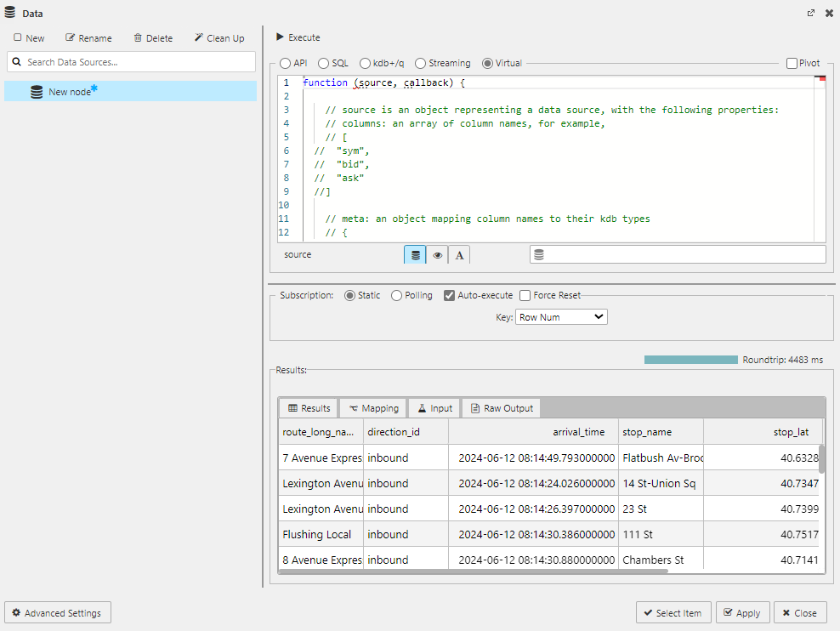Click the Rename pencil icon
Viewport: 840px width, 631px height.
click(x=70, y=37)
